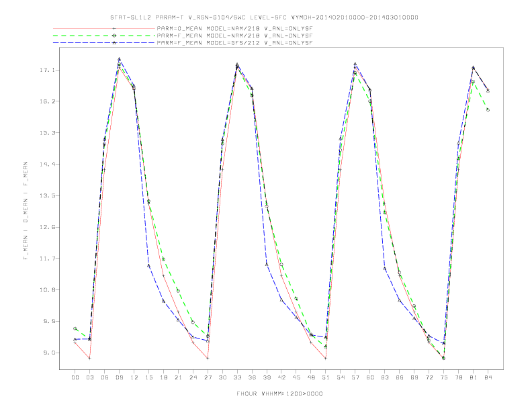Click x-axis tick label 66

coord(400,377)
